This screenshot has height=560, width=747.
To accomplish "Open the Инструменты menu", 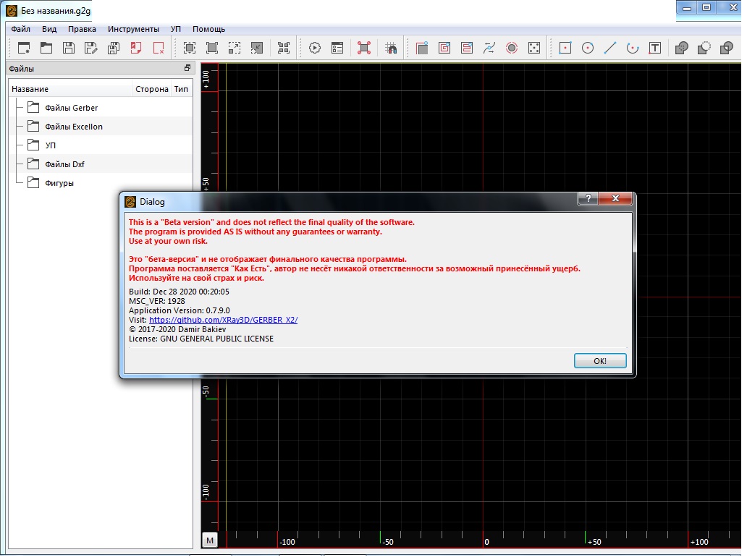I will 133,29.
